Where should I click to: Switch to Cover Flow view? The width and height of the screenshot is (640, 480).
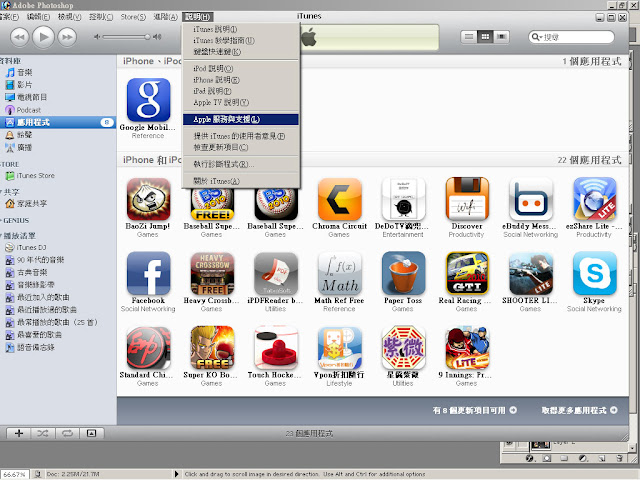click(x=501, y=37)
